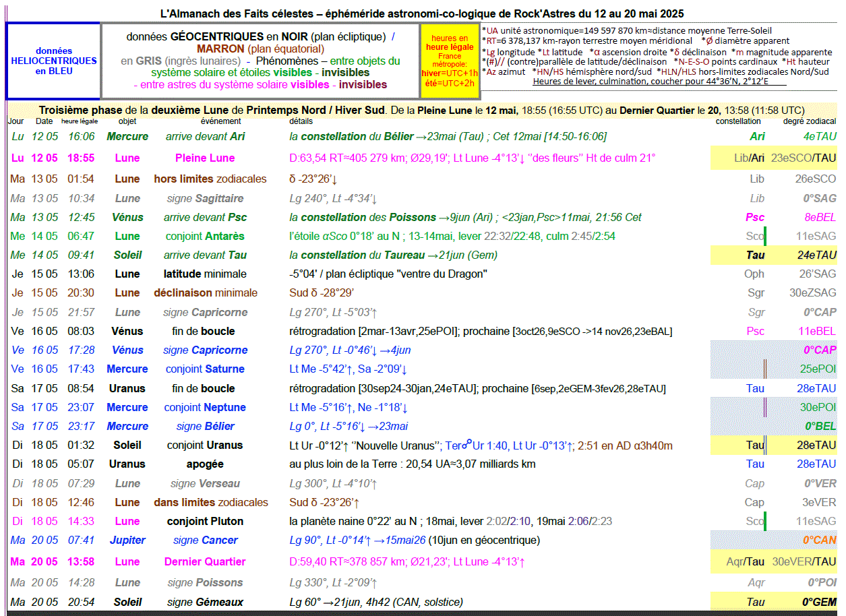This screenshot has height=616, width=846.
Task: Select the "20:54" time
Action: pos(81,602)
